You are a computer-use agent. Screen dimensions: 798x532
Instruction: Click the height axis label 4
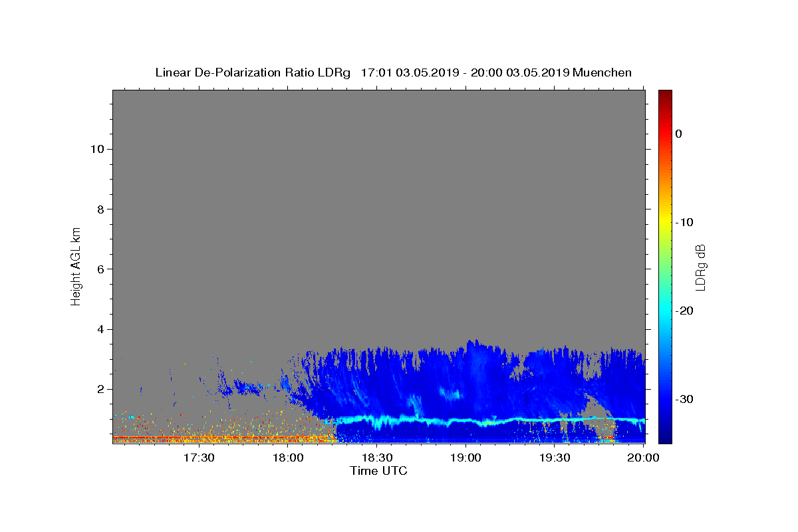(100, 329)
